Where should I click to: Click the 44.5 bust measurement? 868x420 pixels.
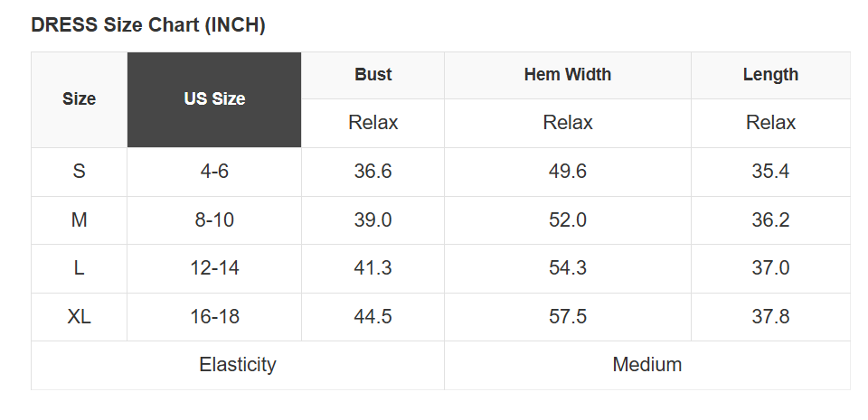(373, 317)
